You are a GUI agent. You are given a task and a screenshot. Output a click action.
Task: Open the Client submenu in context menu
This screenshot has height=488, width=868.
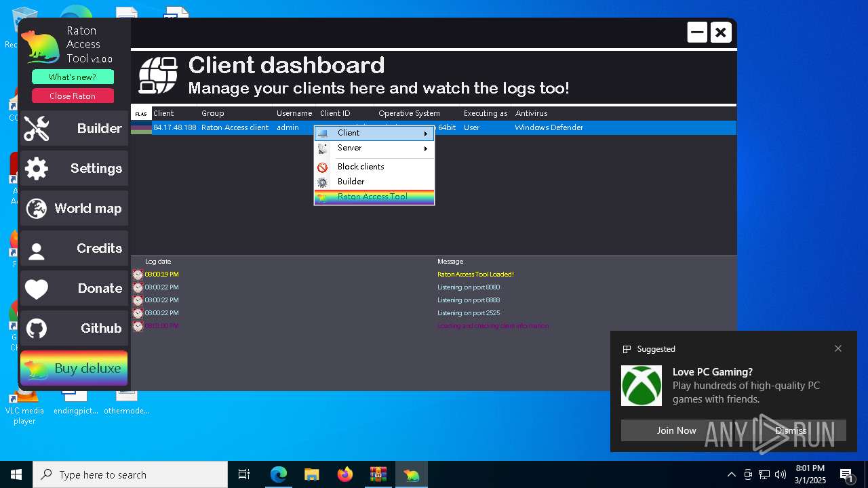coord(374,133)
